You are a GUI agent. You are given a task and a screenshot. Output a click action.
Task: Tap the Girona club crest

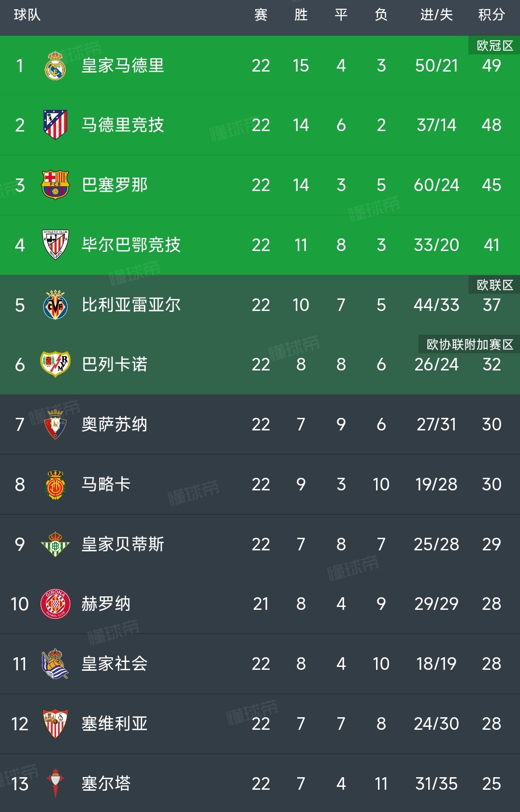(55, 604)
